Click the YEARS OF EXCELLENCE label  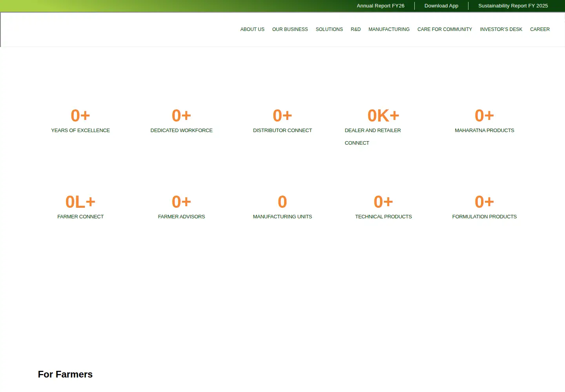click(x=80, y=131)
